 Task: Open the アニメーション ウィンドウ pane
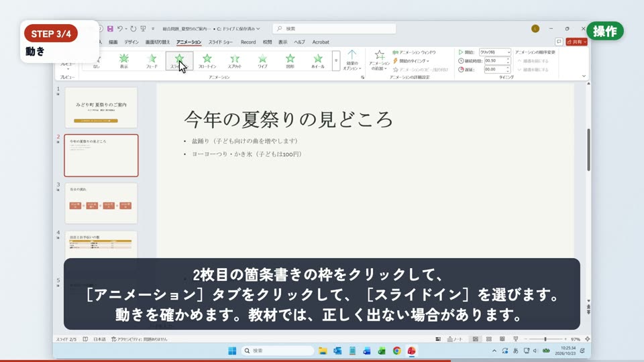414,52
